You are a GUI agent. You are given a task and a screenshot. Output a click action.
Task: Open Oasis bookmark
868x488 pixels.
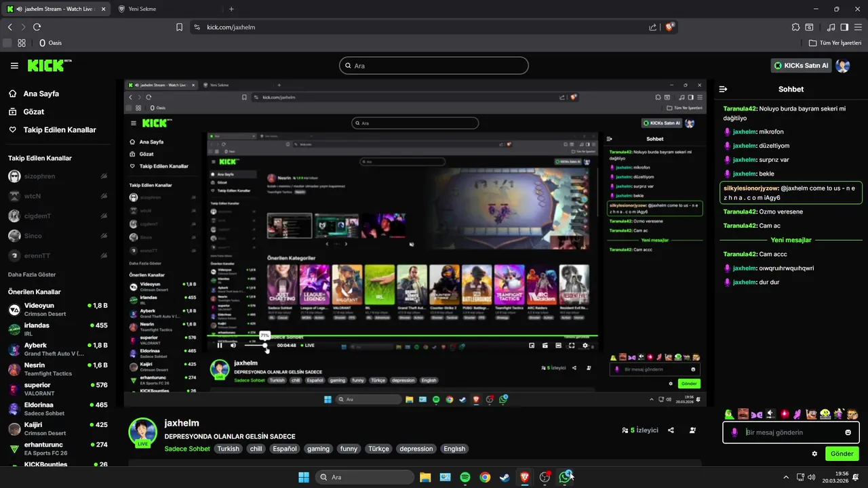click(50, 43)
